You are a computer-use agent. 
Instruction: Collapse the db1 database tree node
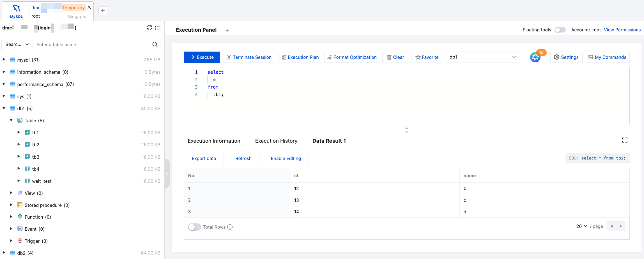4,108
